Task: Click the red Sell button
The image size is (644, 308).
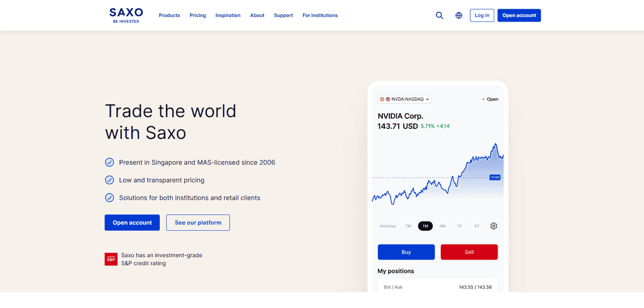Action: (469, 252)
